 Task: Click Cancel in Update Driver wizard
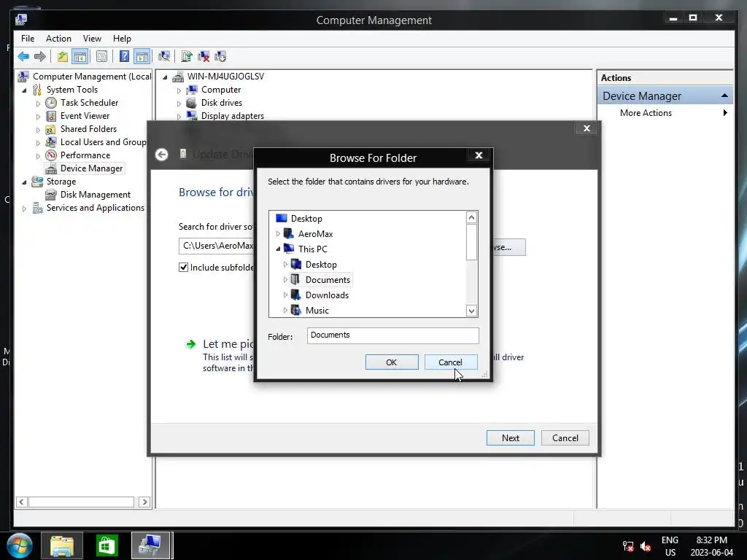565,438
